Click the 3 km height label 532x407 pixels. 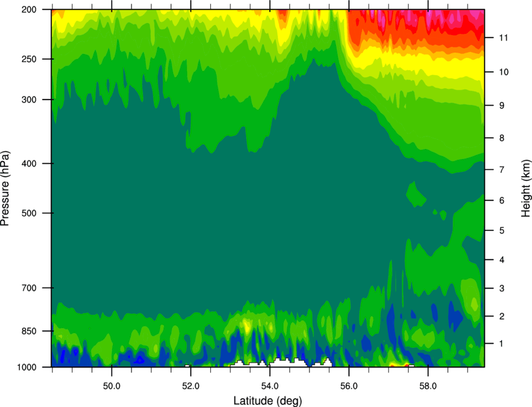pos(502,289)
